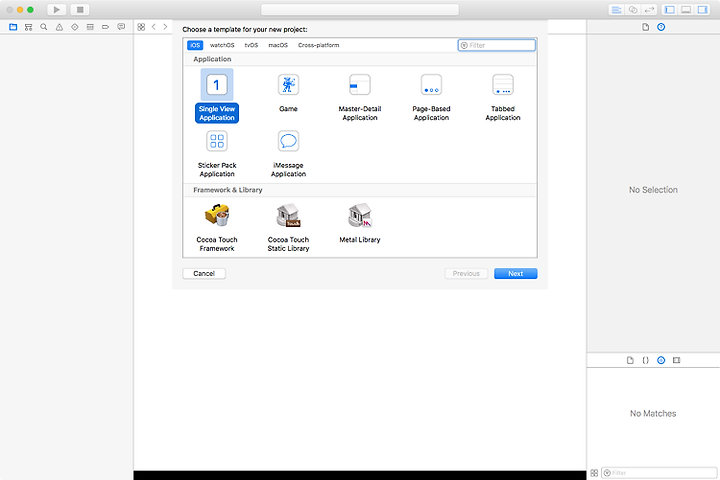Image resolution: width=720 pixels, height=480 pixels.
Task: Show the Code Snippet library
Action: [646, 361]
